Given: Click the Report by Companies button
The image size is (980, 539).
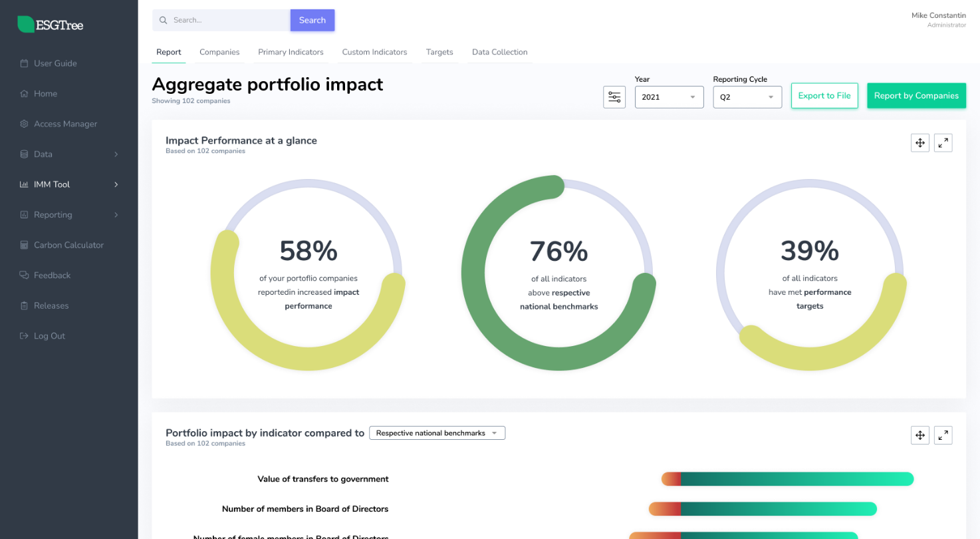Looking at the screenshot, I should [x=916, y=96].
